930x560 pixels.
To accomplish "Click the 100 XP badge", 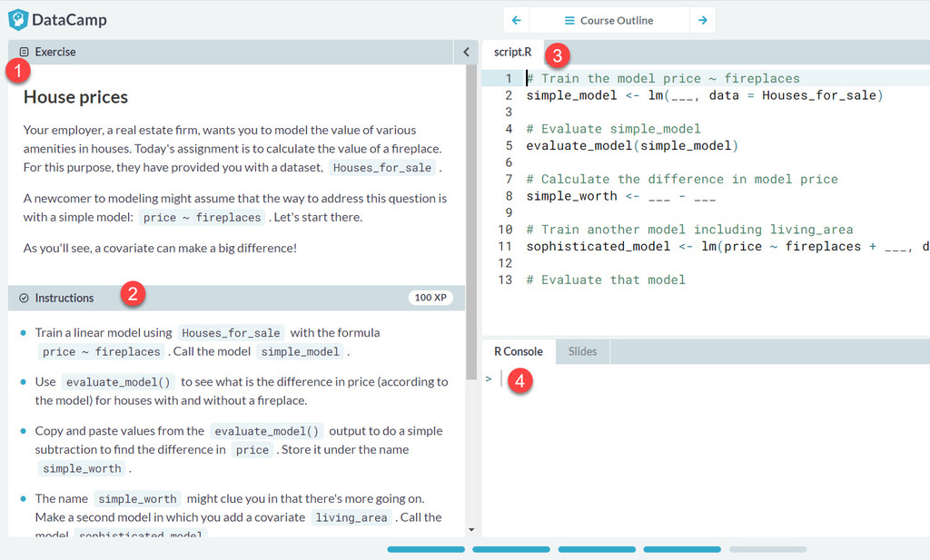I will click(430, 297).
